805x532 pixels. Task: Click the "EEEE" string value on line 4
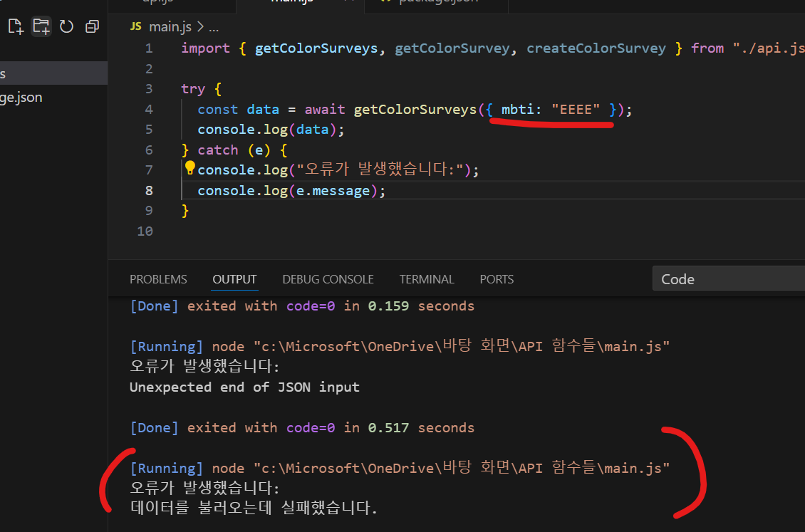tap(576, 109)
